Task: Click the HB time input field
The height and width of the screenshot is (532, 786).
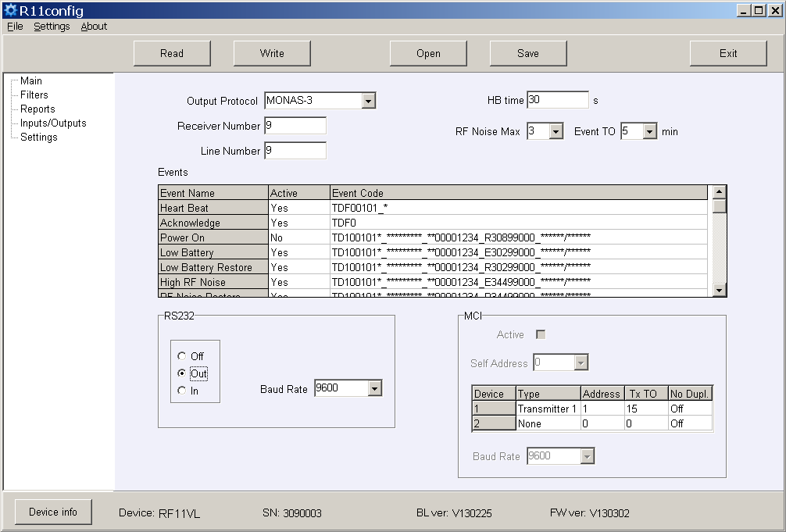Action: [x=557, y=100]
